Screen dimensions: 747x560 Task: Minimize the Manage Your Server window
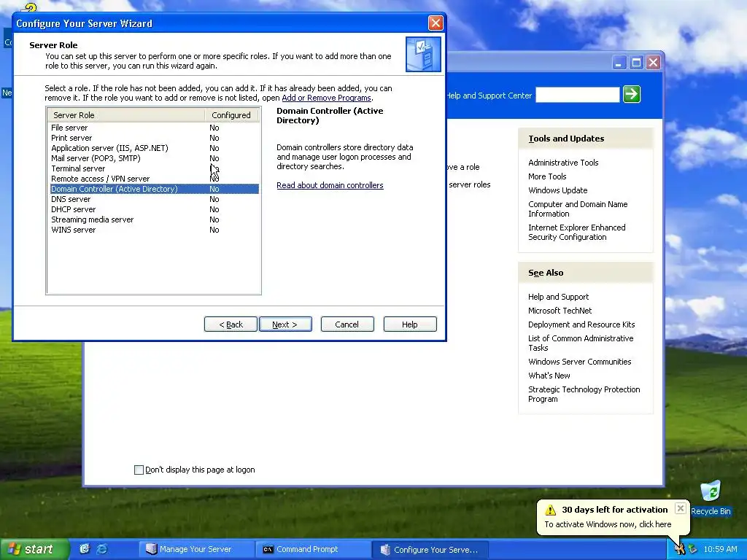619,63
